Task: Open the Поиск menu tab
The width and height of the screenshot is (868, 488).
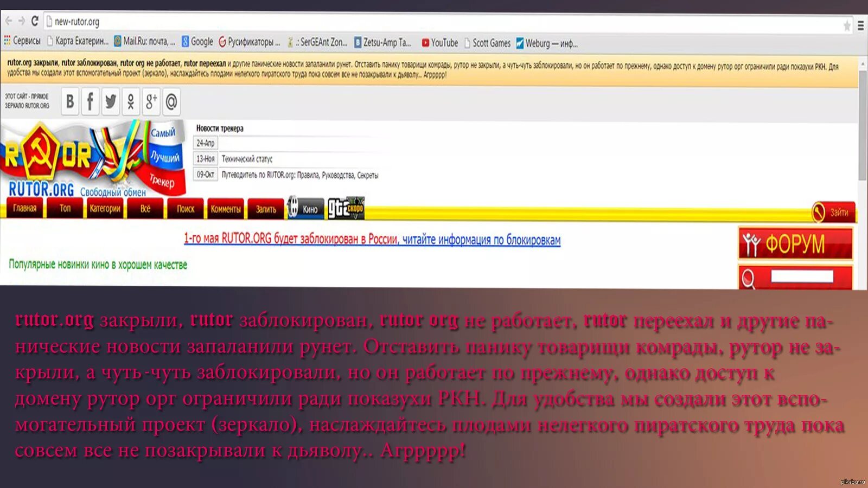Action: pyautogui.click(x=186, y=209)
